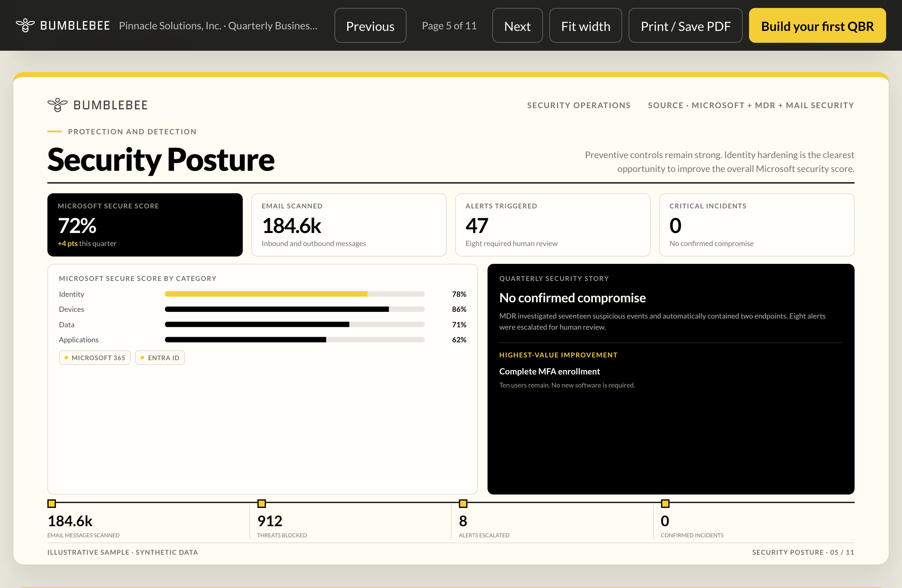Open the Microsoft Secure Score card
The image size is (902, 588).
coord(145,225)
